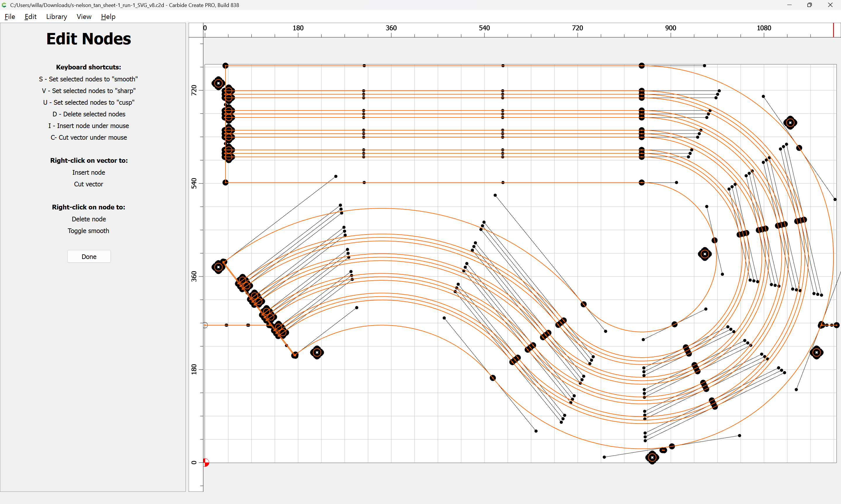Select small circle node cluster left of rectangle's top-left corner

[x=218, y=83]
